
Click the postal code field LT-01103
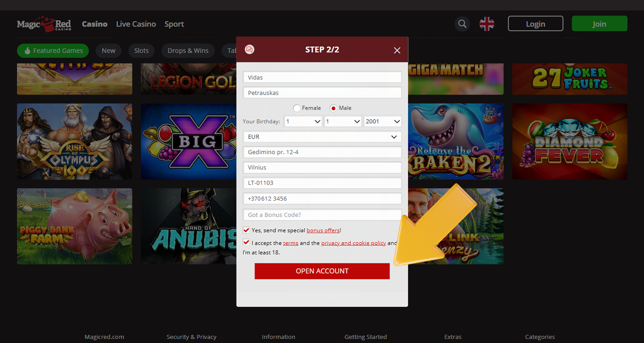[322, 183]
